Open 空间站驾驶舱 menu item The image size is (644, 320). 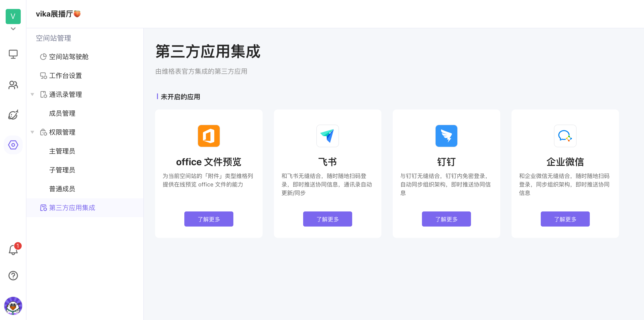(85, 57)
